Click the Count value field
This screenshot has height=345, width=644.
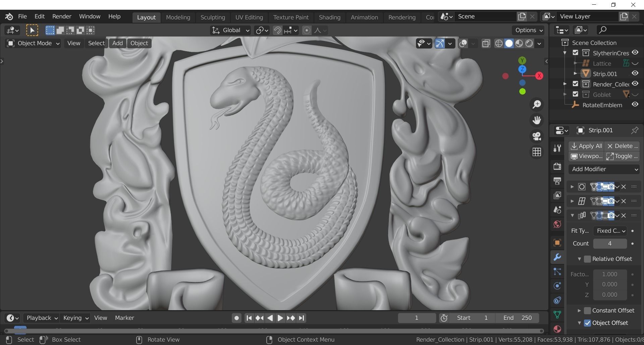[610, 244]
